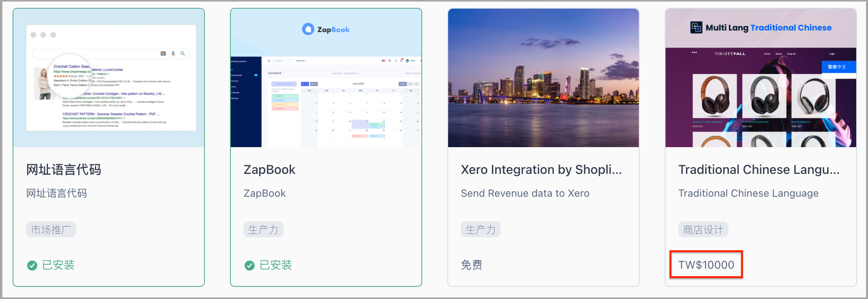The width and height of the screenshot is (868, 299).
Task: Open the Xero Integration city skyline image
Action: (543, 78)
